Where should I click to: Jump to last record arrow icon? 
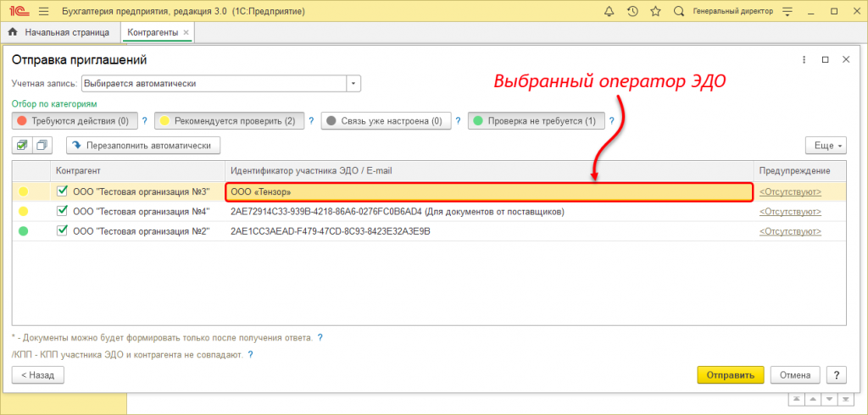844,400
